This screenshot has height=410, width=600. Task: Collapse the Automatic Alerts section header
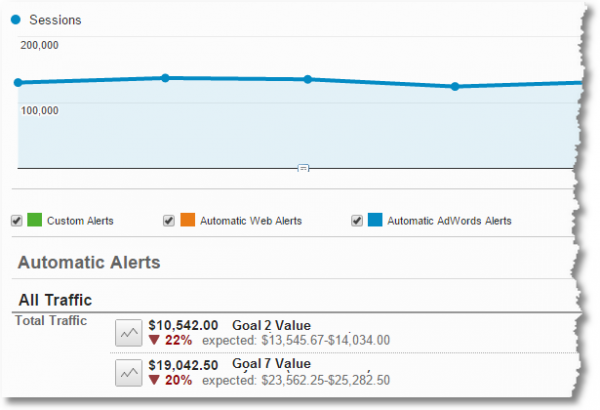[89, 263]
